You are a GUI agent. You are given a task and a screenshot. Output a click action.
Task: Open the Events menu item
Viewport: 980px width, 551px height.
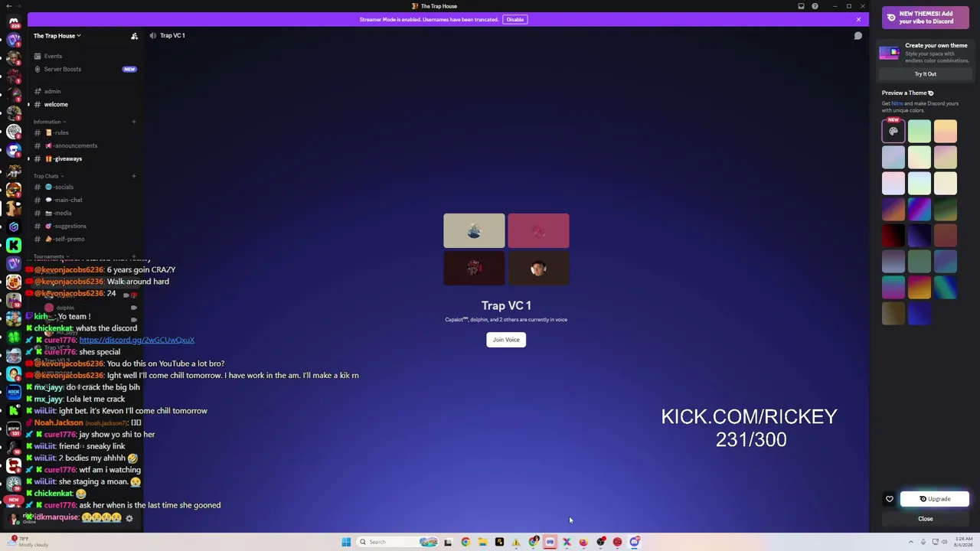(x=84, y=56)
